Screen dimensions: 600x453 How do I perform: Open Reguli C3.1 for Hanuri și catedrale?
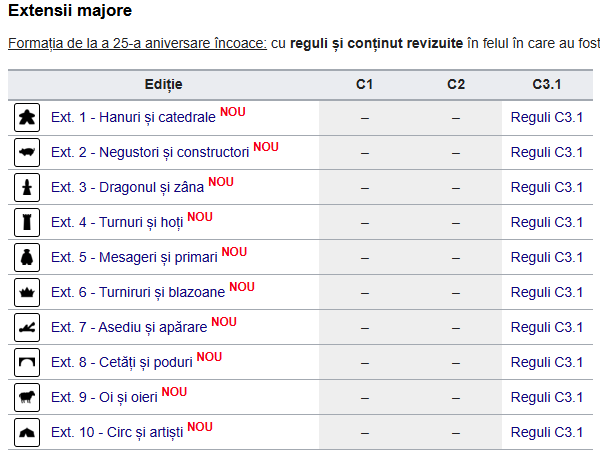(x=547, y=117)
